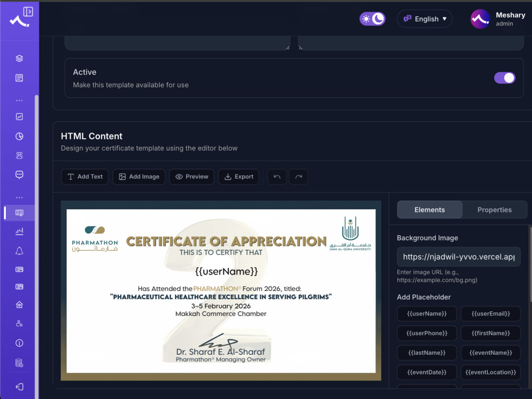This screenshot has height=399, width=532.
Task: Open the house with gear sidebar icon
Action: [x=19, y=305]
